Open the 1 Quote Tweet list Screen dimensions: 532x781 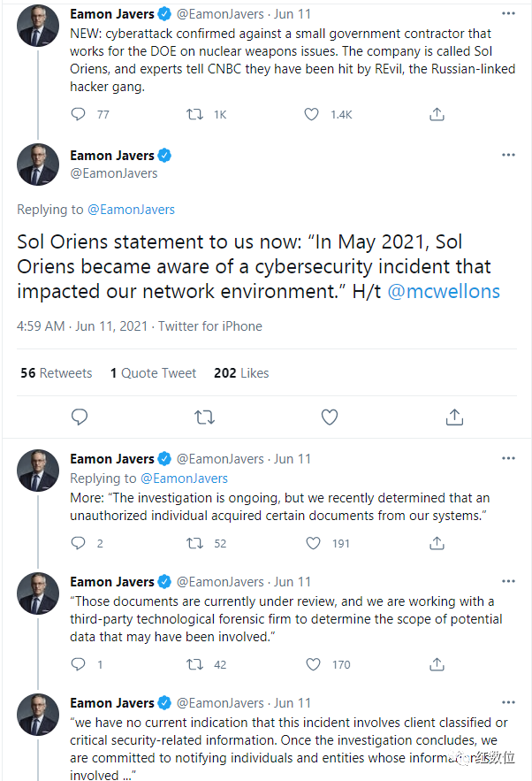(153, 373)
